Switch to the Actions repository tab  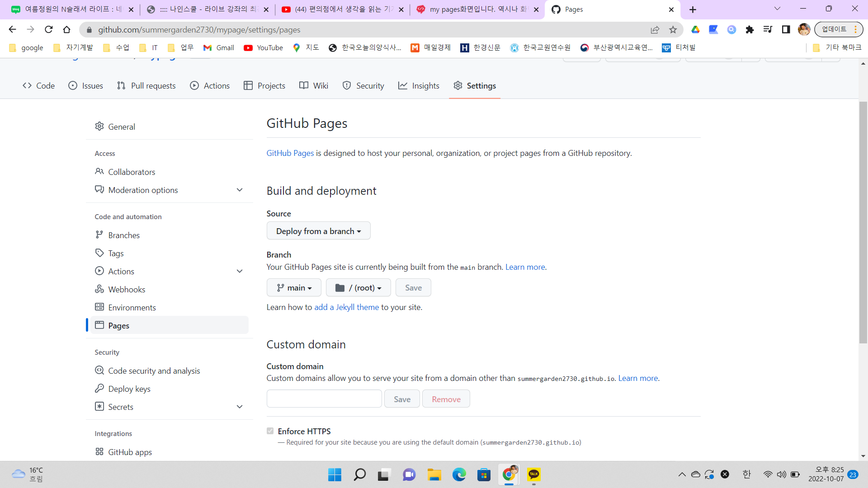[x=210, y=86]
